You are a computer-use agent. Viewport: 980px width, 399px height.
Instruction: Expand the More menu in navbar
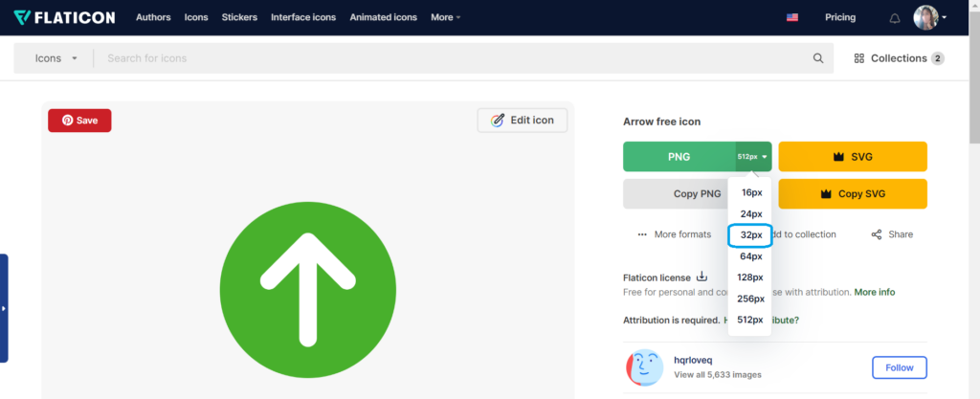point(445,17)
